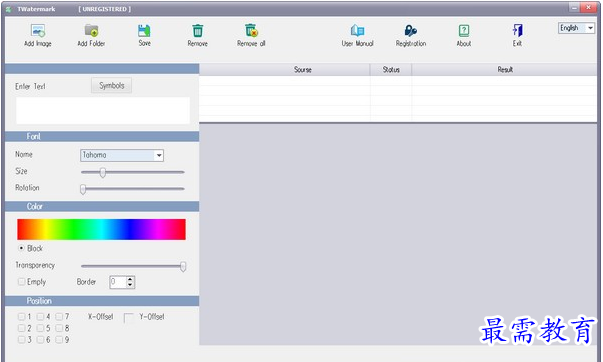Image resolution: width=603 pixels, height=362 pixels.
Task: Click the Remove all icon
Action: point(251,30)
